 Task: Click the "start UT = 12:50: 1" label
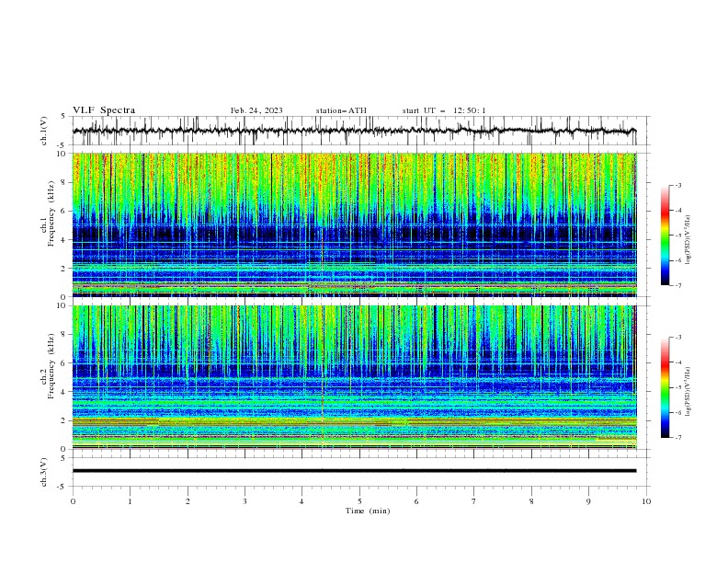(444, 110)
